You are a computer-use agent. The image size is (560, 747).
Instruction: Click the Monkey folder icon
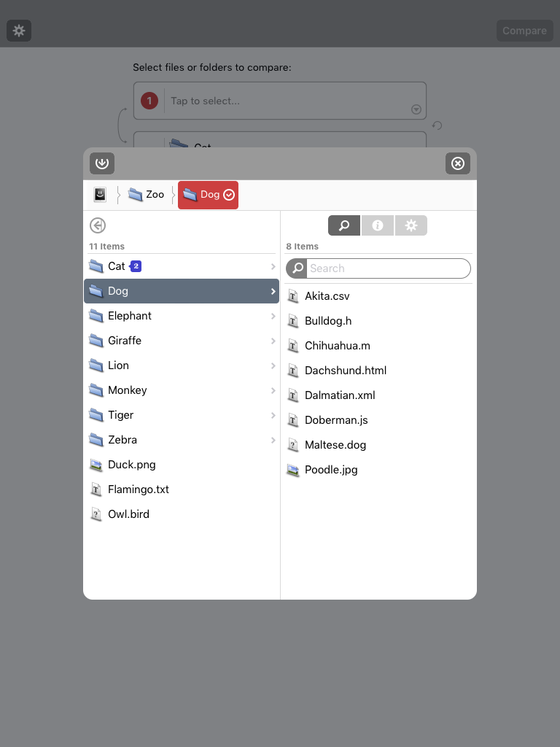coord(96,390)
